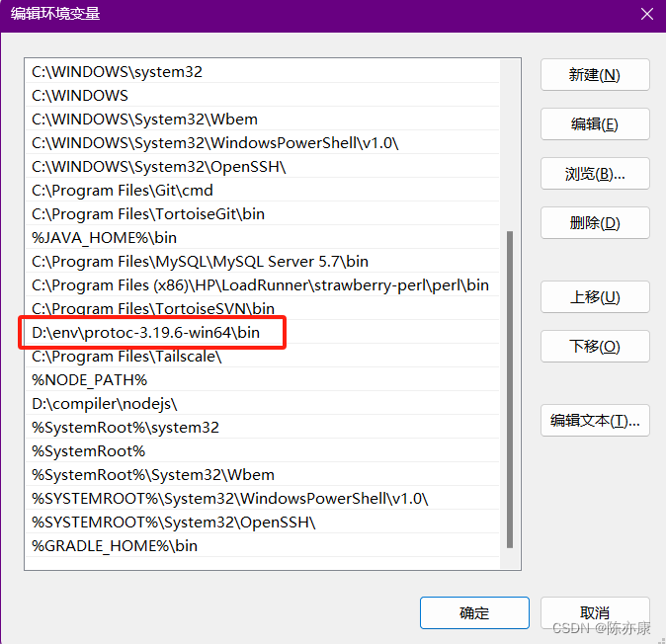Move entry up with 上移(U)
666x644 pixels.
595,296
